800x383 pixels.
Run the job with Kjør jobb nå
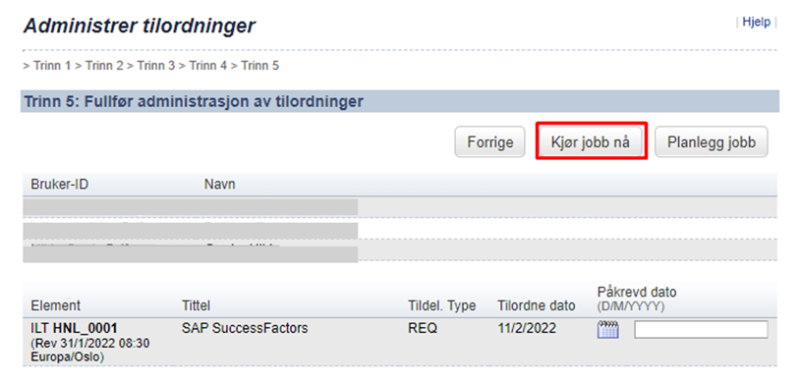tap(590, 142)
